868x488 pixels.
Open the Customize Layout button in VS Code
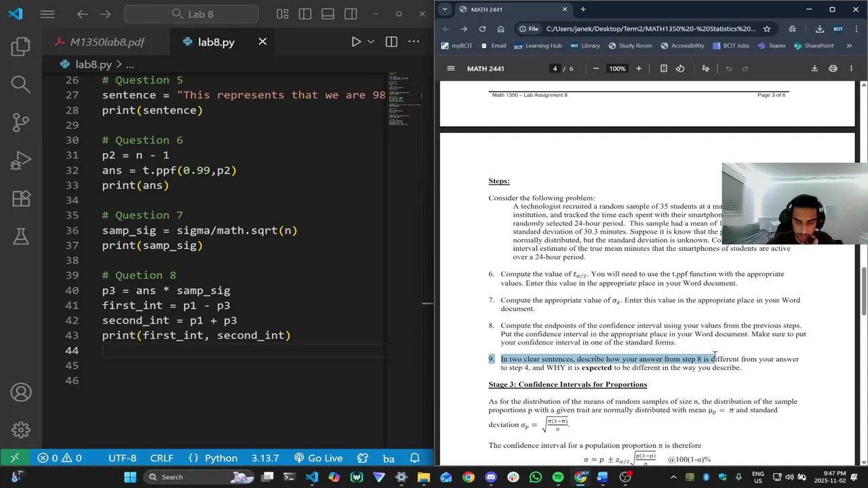pyautogui.click(x=283, y=14)
